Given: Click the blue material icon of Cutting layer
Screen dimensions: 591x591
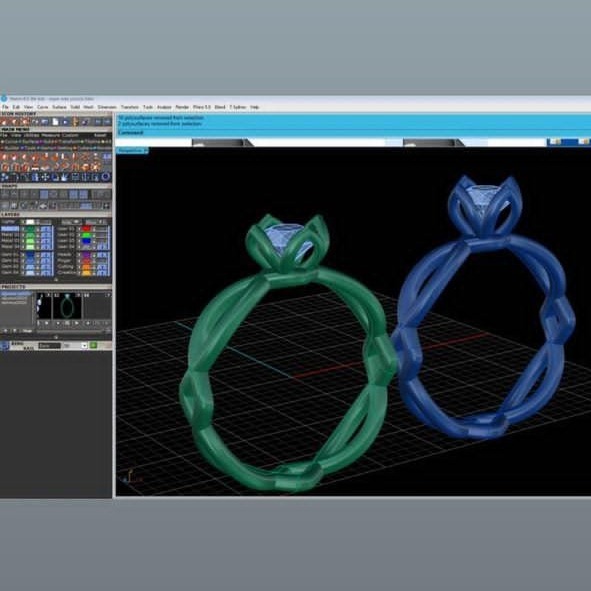Looking at the screenshot, I should point(102,267).
